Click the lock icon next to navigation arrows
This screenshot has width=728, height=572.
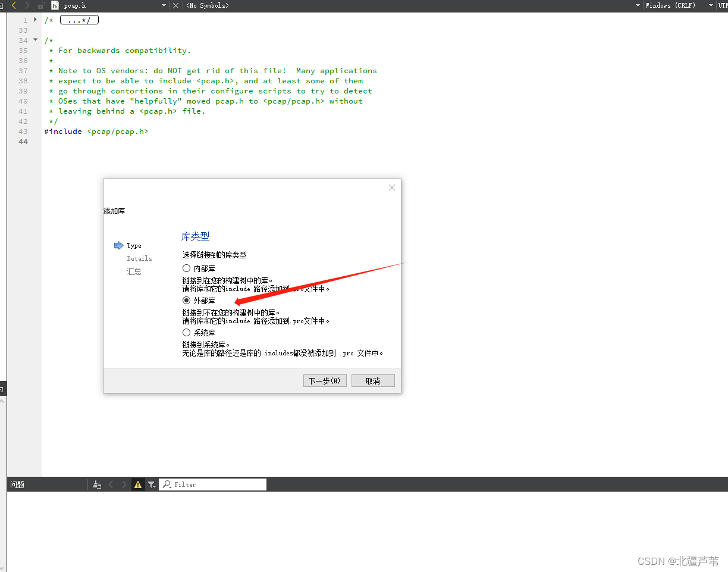tap(40, 5)
